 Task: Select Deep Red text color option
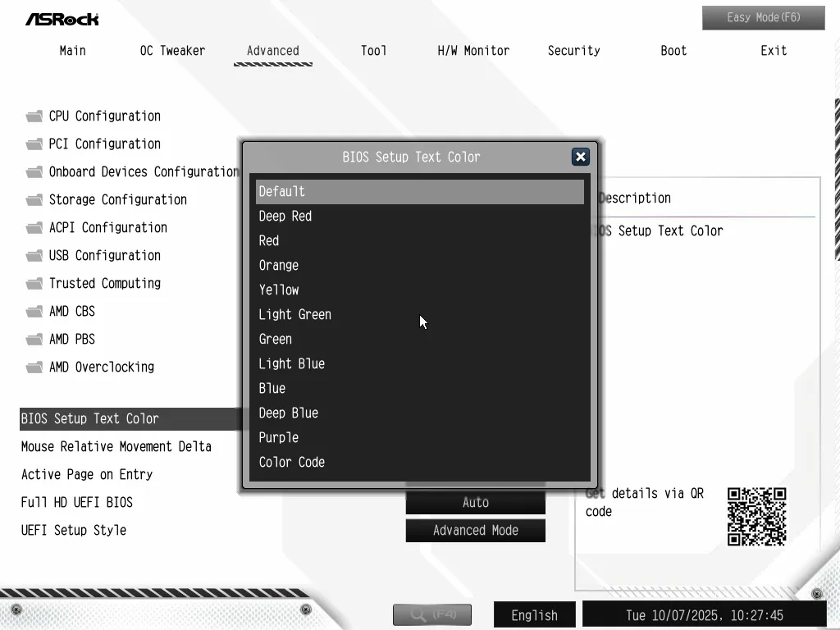coord(285,217)
